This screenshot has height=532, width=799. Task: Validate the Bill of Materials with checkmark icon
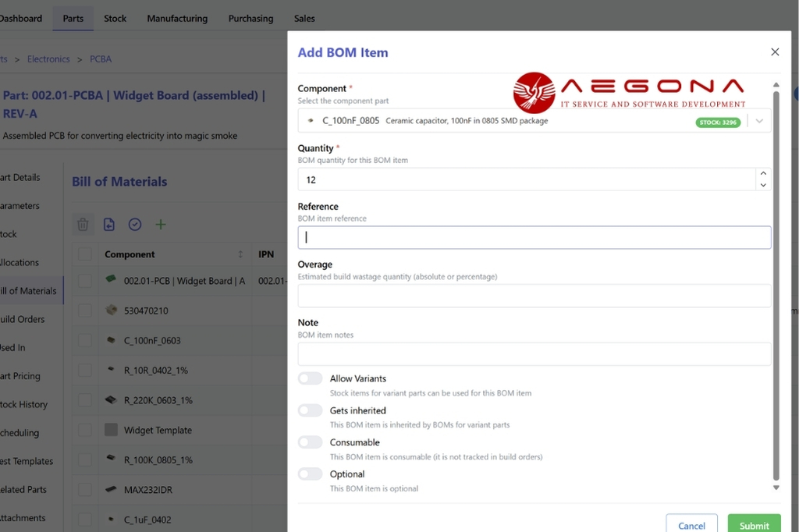pos(134,224)
